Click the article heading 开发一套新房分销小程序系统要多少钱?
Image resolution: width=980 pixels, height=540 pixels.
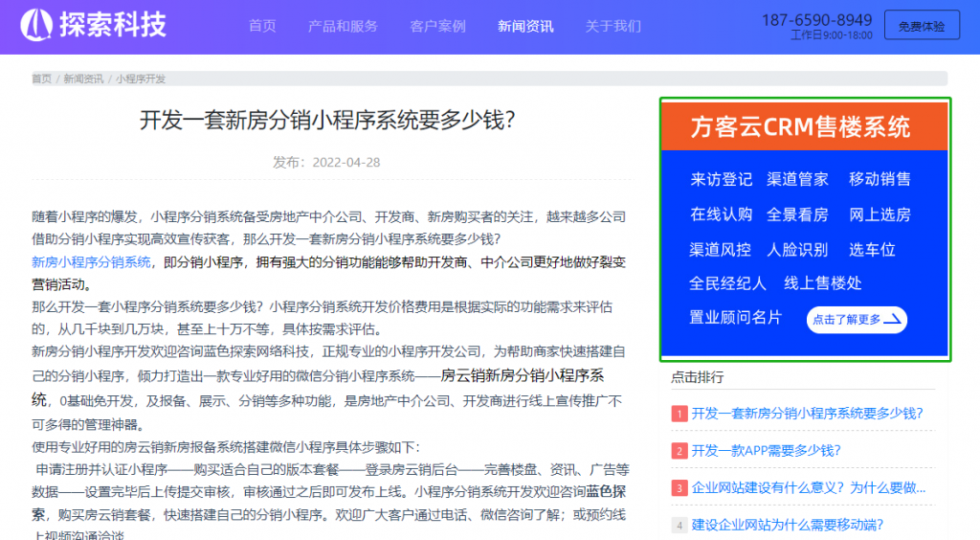(327, 120)
